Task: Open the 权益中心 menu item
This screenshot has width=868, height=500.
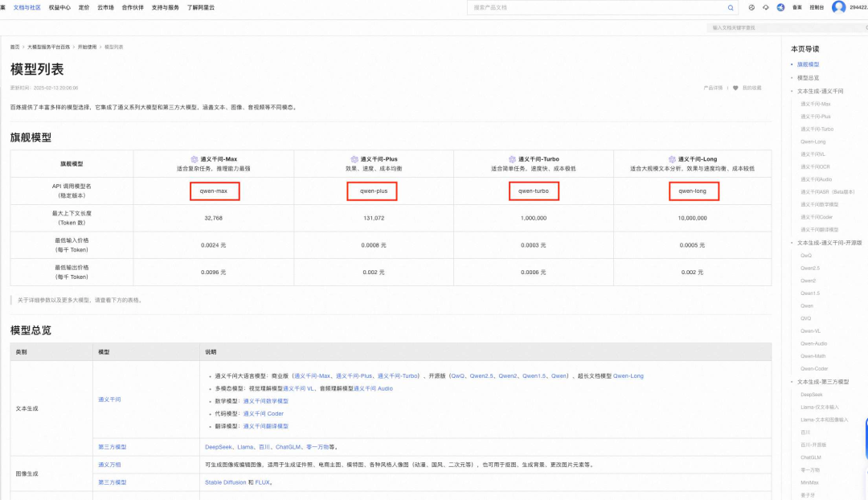Action: 59,8
